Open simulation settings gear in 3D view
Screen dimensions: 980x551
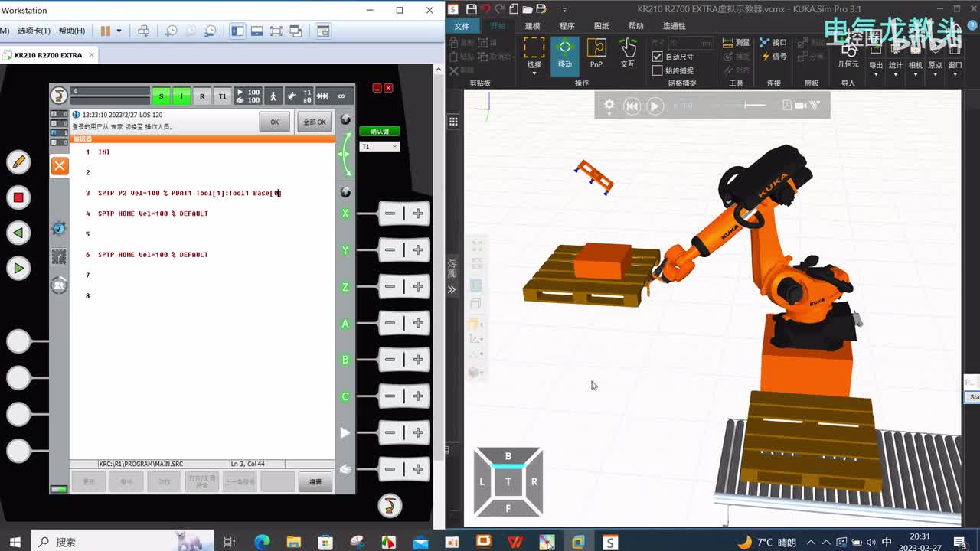(609, 106)
